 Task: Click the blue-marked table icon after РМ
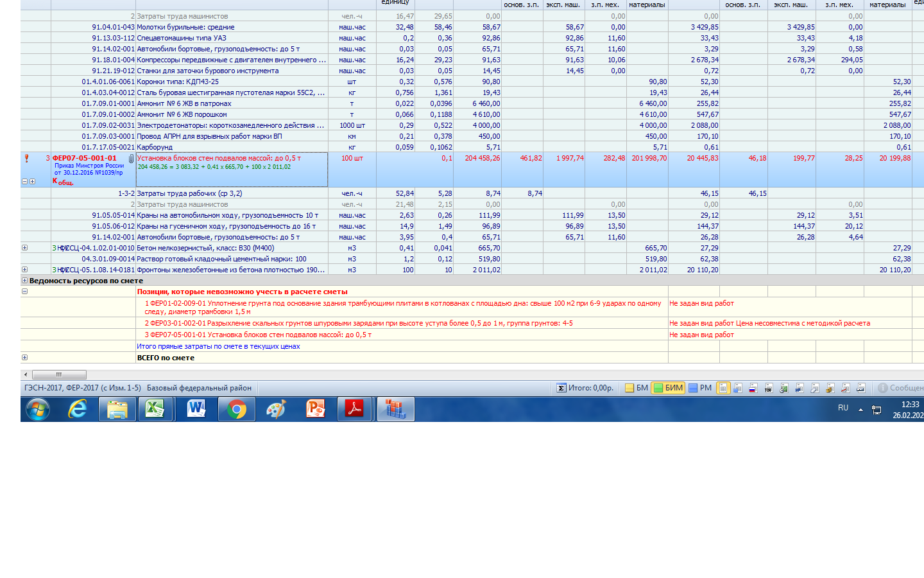pos(738,388)
